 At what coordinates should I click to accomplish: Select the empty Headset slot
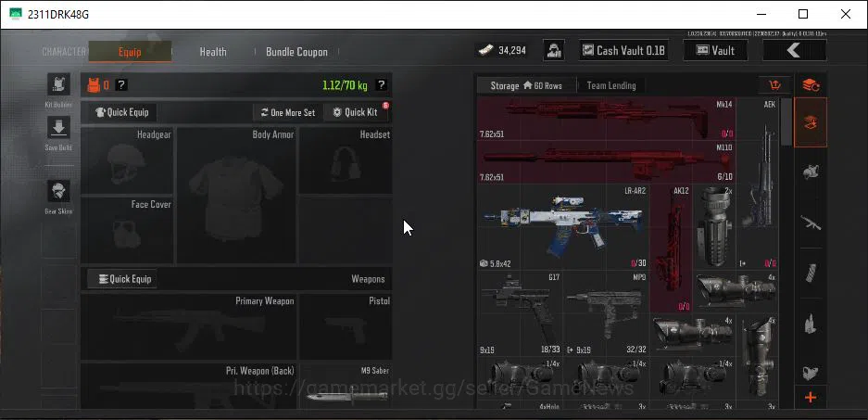pos(346,160)
